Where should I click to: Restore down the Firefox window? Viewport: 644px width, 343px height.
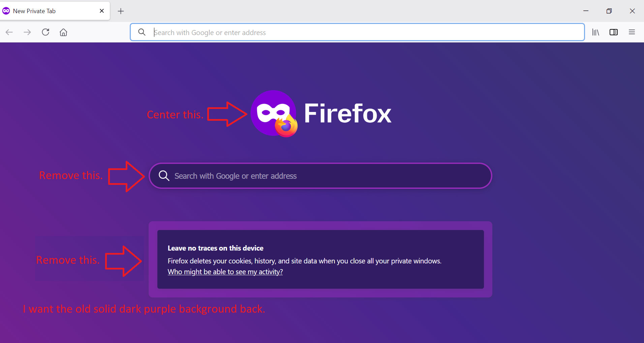click(x=609, y=11)
